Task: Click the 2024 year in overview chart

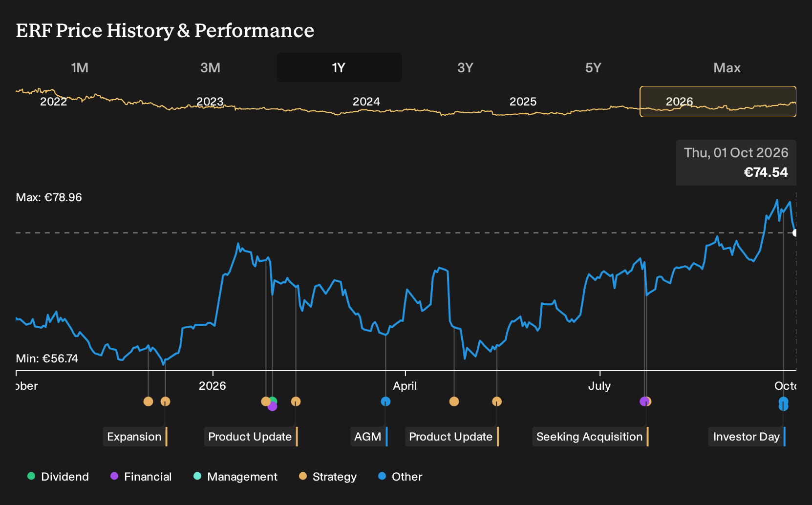Action: (366, 102)
